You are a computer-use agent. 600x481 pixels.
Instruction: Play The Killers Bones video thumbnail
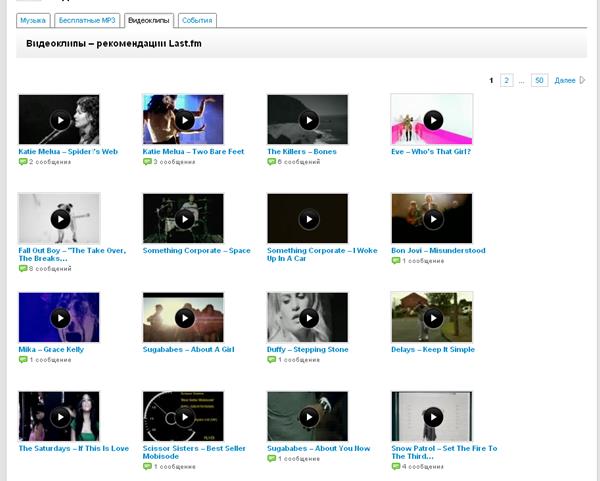(307, 120)
